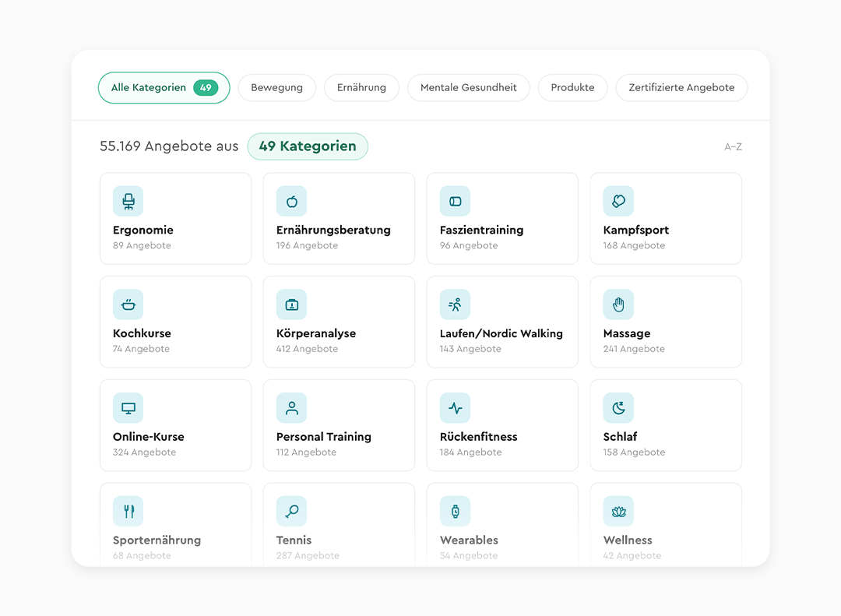
Task: Open the Personal Training category title
Action: pyautogui.click(x=324, y=437)
